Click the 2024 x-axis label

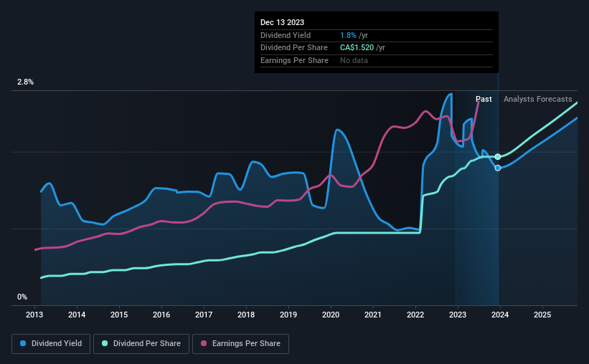coord(500,315)
